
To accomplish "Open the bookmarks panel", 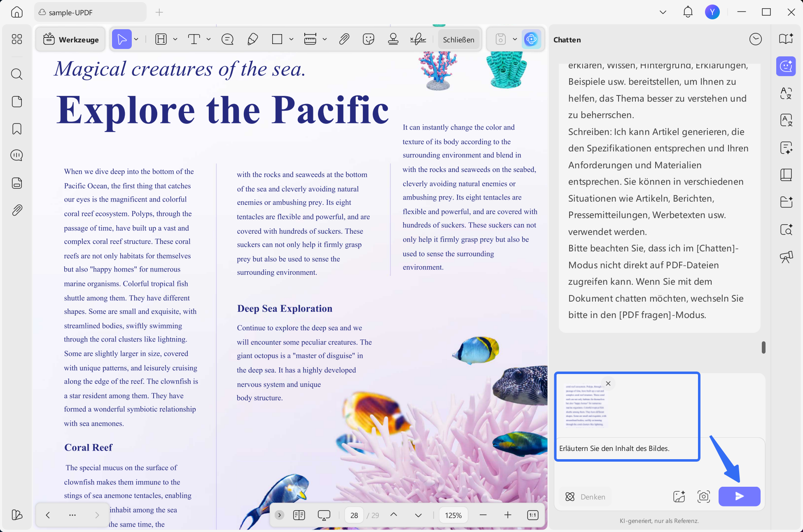I will [17, 129].
